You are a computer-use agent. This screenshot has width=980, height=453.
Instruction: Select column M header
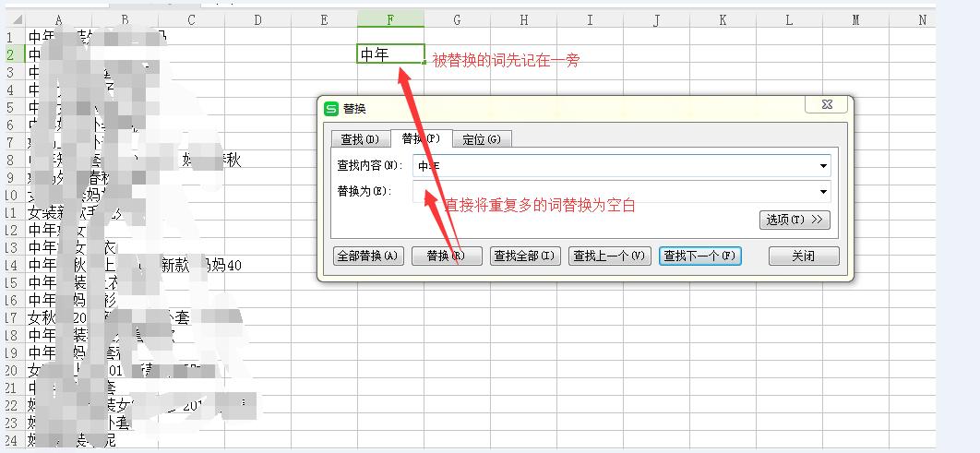(x=855, y=20)
